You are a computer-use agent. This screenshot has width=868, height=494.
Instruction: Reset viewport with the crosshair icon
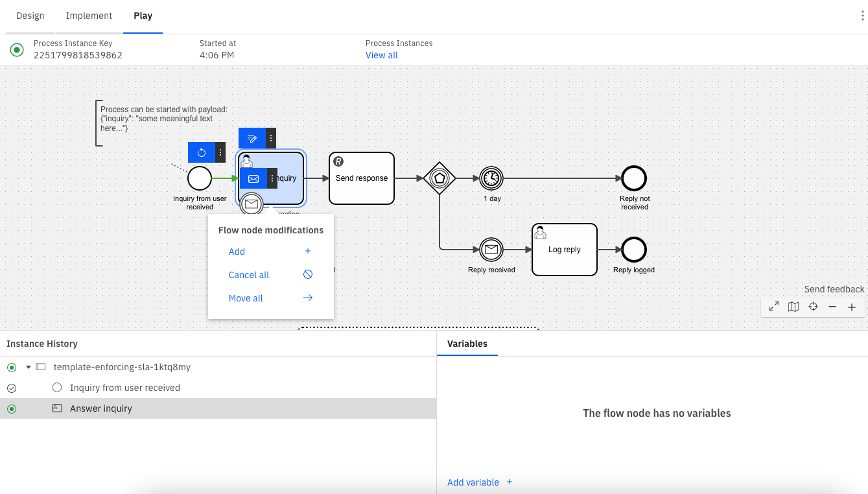[813, 306]
